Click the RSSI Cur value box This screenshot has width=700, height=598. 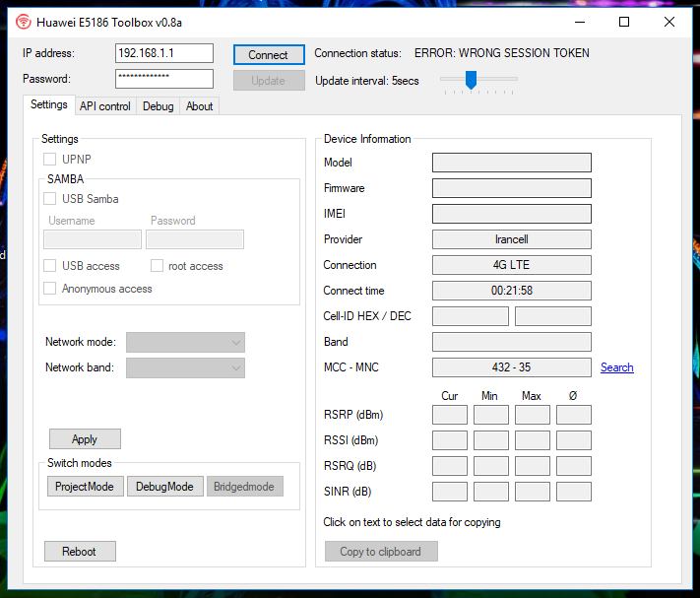click(450, 440)
